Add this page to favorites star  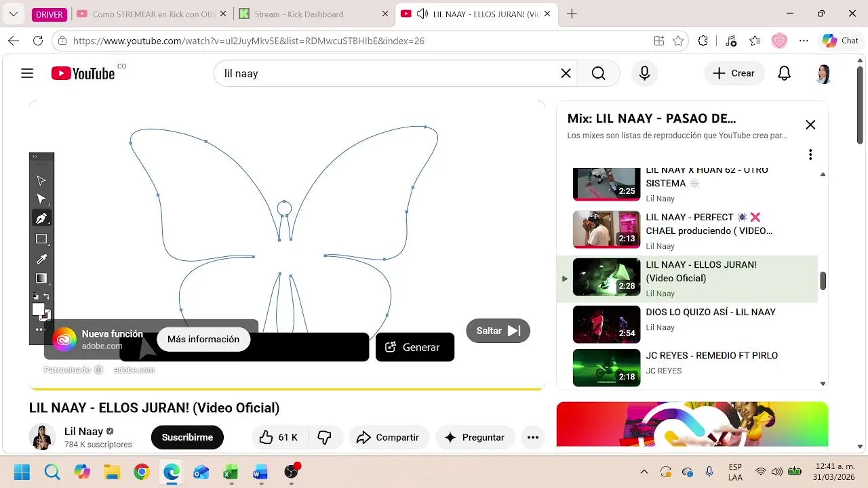pos(678,41)
